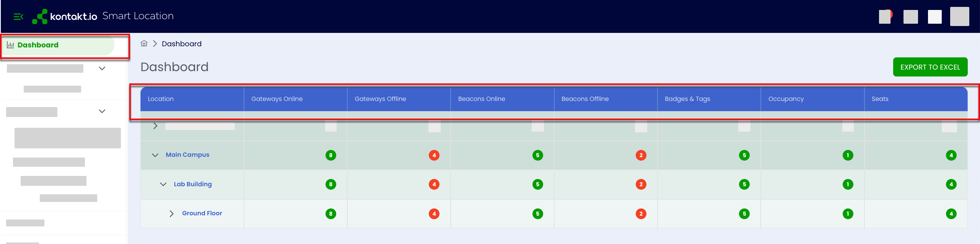
Task: Click the Gateways Offline column header
Action: point(399,99)
